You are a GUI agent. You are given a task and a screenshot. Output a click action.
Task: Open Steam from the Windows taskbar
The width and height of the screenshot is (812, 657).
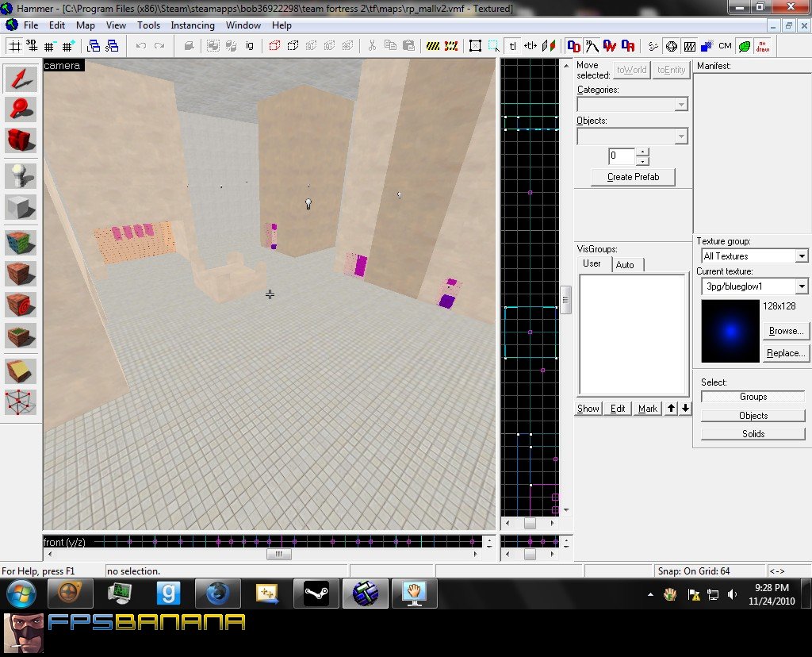coord(316,594)
